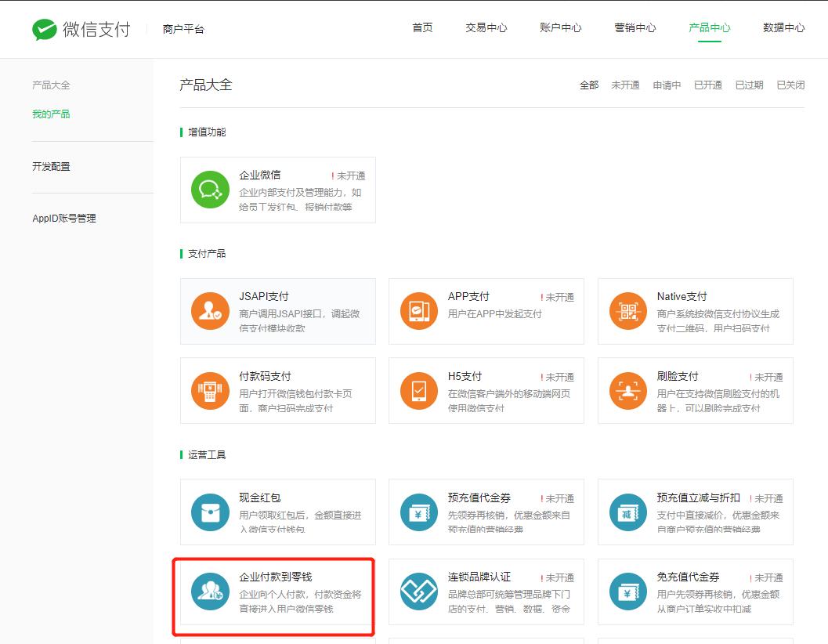Click the 连锁品牌认证 blue chain icon
The width and height of the screenshot is (828, 644).
[x=419, y=592]
